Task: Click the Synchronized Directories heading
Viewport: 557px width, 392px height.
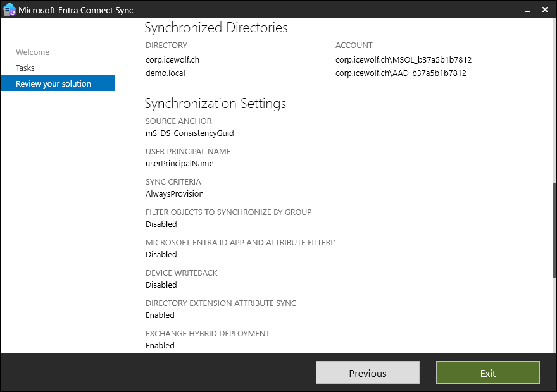Action: pyautogui.click(x=216, y=28)
